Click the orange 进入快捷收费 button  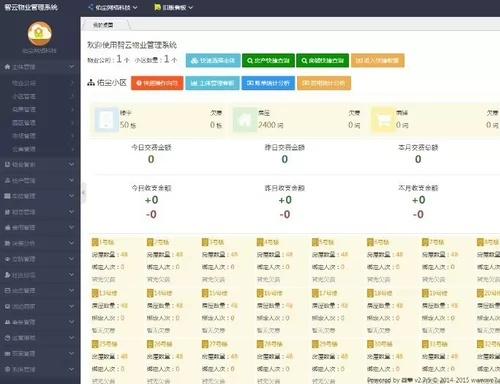coord(378,60)
